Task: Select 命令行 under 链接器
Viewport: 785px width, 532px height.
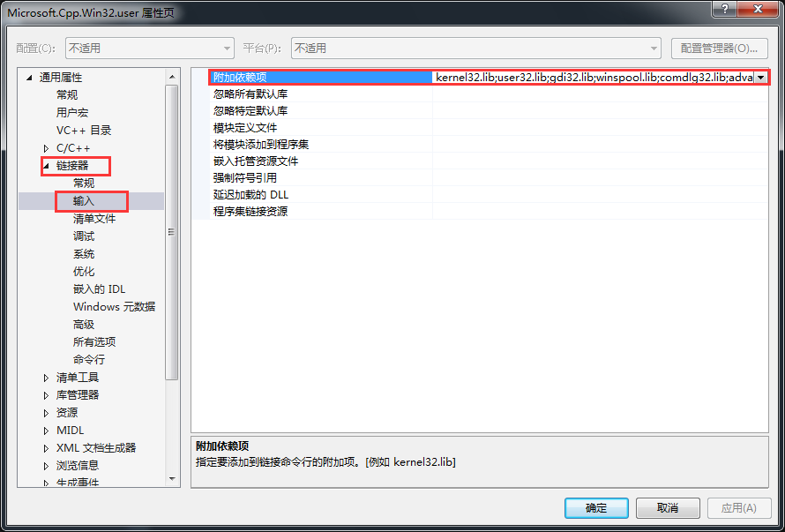Action: tap(88, 360)
